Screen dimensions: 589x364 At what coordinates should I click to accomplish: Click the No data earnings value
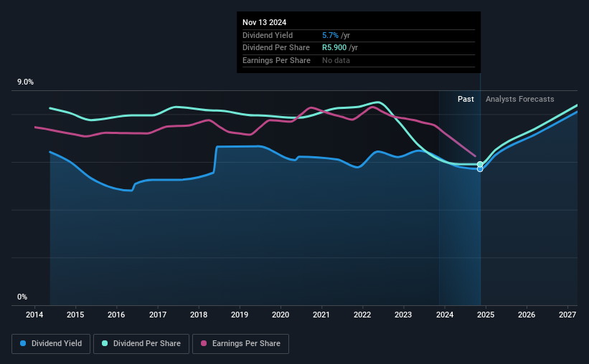pyautogui.click(x=336, y=60)
